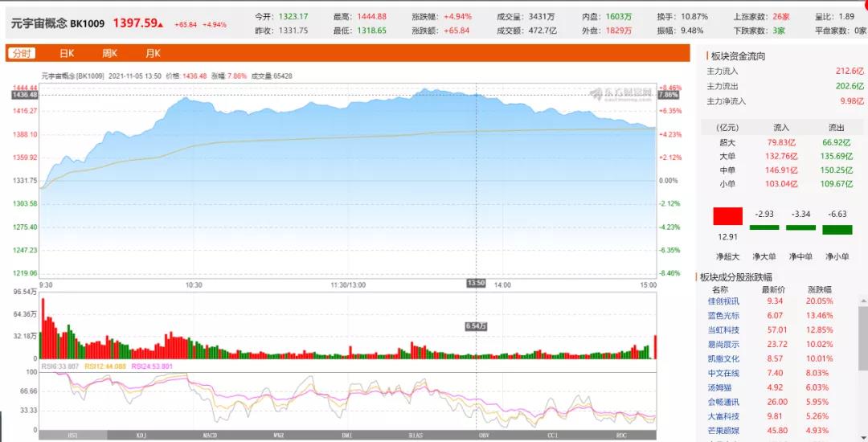
Task: Click the green 净小单 outflow bar
Action: (x=837, y=230)
